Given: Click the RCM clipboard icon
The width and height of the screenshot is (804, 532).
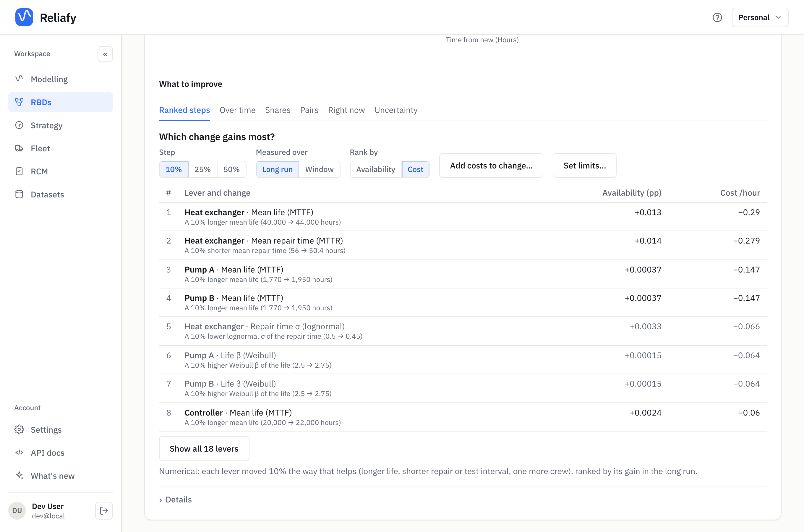Looking at the screenshot, I should coord(19,171).
